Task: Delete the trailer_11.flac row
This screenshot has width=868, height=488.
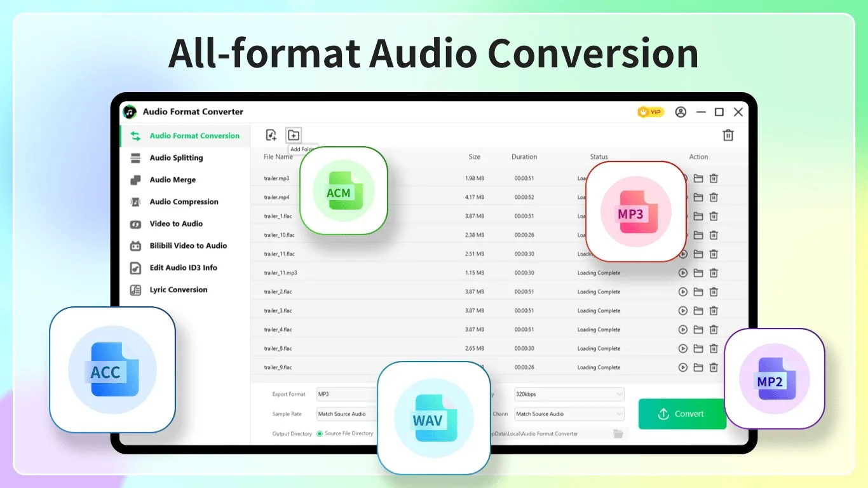Action: click(x=714, y=254)
